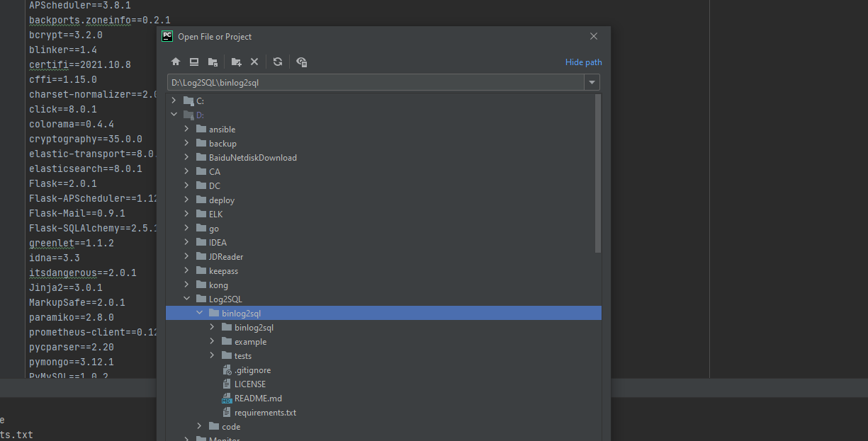Click the path field showing D:\Log2SQL\binlog2sql

coord(376,82)
